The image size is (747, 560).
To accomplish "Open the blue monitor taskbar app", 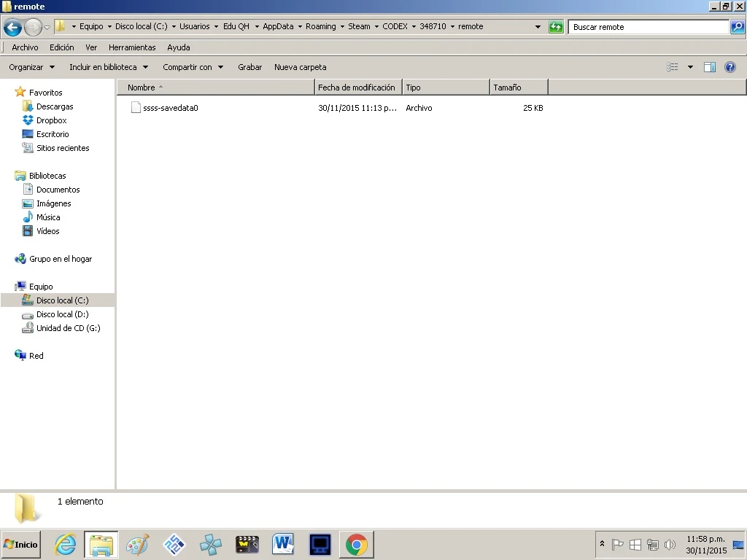I will point(320,544).
